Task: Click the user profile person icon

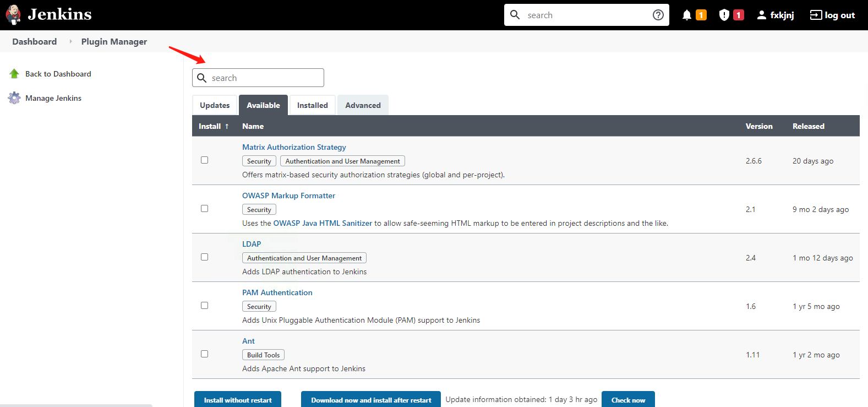Action: (x=761, y=15)
